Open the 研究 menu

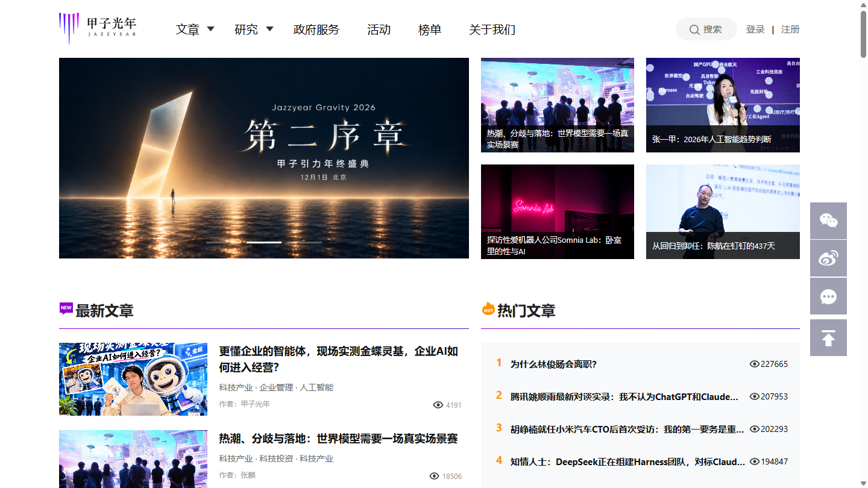[x=246, y=30]
